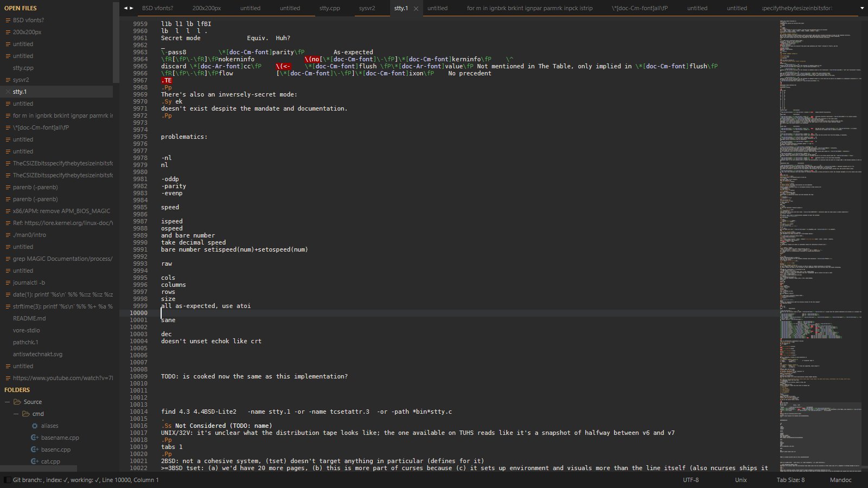Click the Source folder icon
Viewport: 868px width, 488px height.
[17, 402]
